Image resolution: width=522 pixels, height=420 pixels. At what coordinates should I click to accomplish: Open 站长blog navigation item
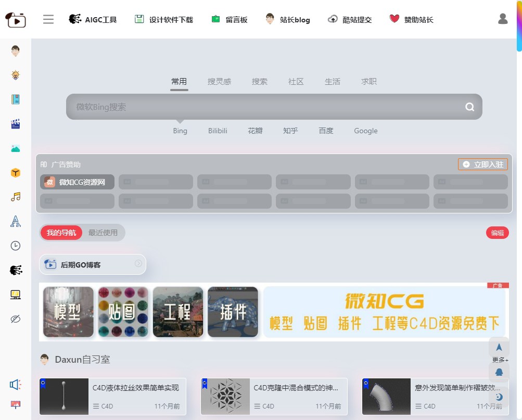point(288,19)
